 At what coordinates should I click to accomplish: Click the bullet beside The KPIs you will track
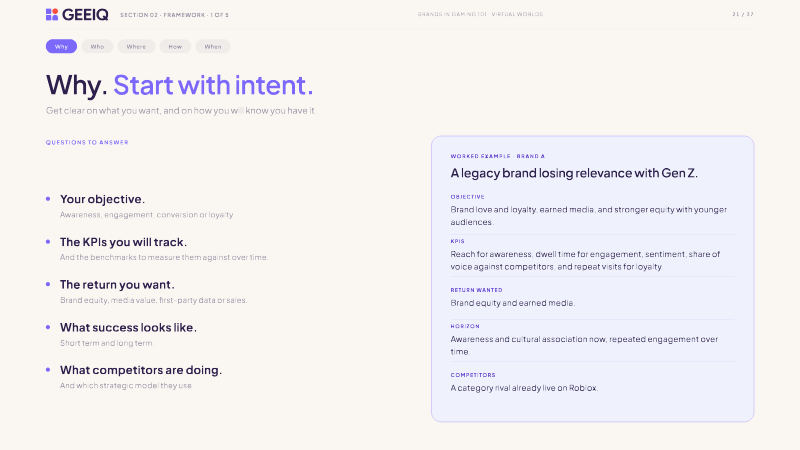pos(48,242)
